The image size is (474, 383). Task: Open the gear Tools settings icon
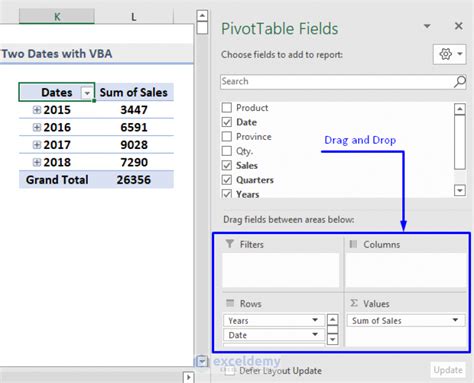[445, 54]
